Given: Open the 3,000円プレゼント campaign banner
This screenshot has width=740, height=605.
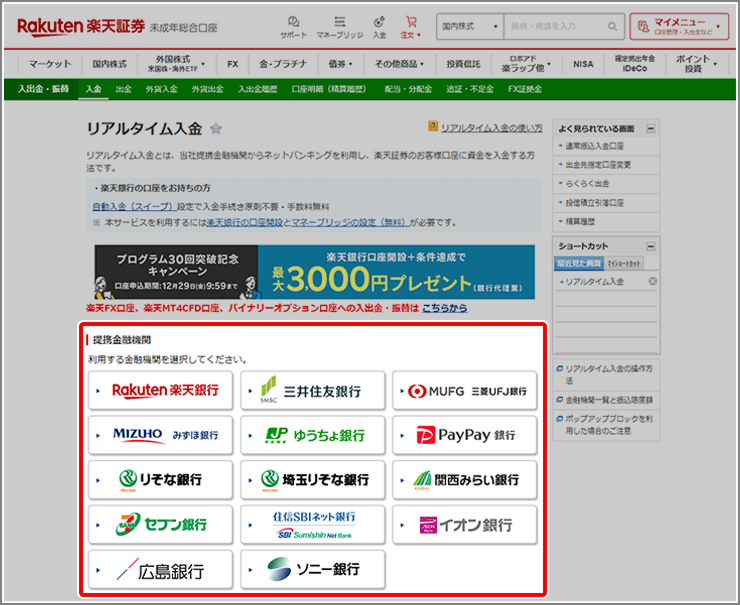Looking at the screenshot, I should [x=314, y=272].
